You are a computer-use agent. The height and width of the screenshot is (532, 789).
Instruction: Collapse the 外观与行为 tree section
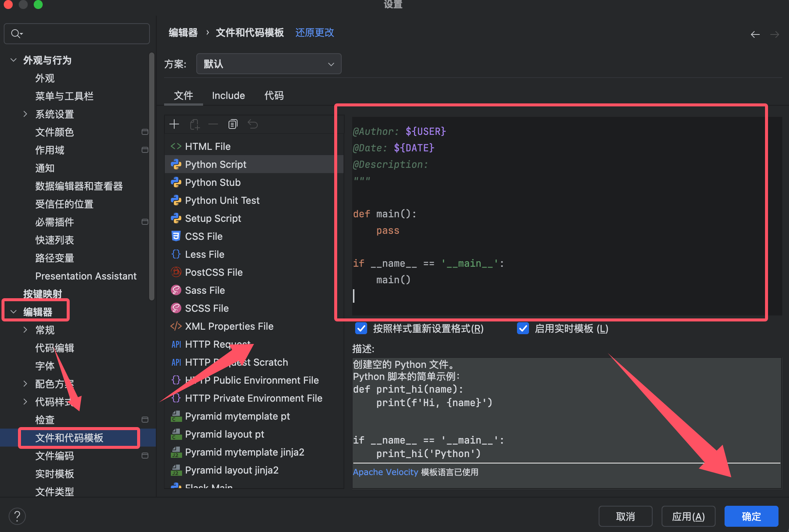pos(13,60)
